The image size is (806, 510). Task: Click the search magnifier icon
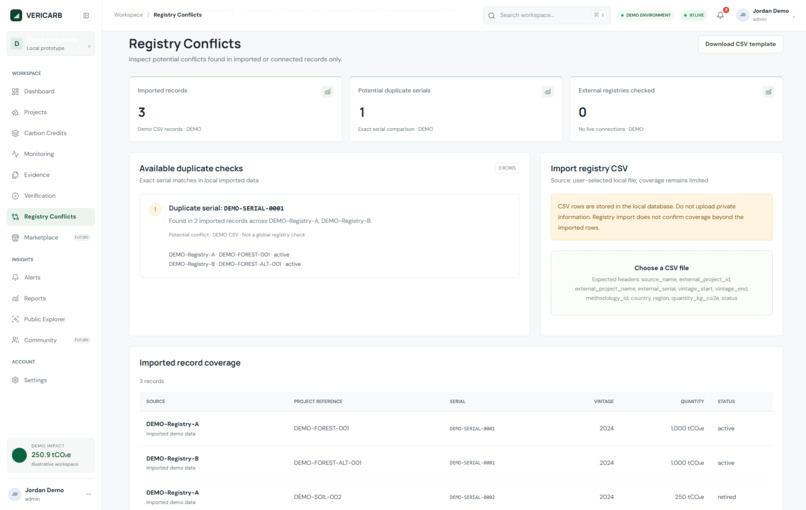[x=491, y=15]
